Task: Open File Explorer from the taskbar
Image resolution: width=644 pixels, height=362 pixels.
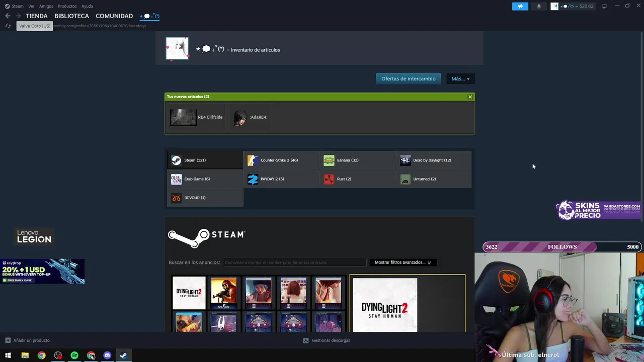Action: (25, 355)
